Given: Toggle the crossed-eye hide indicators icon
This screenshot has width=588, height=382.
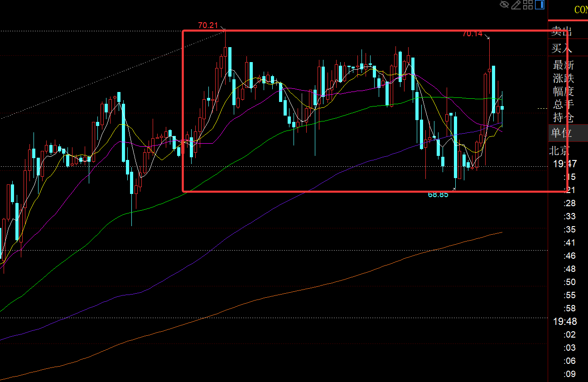Looking at the screenshot, I should (505, 5).
